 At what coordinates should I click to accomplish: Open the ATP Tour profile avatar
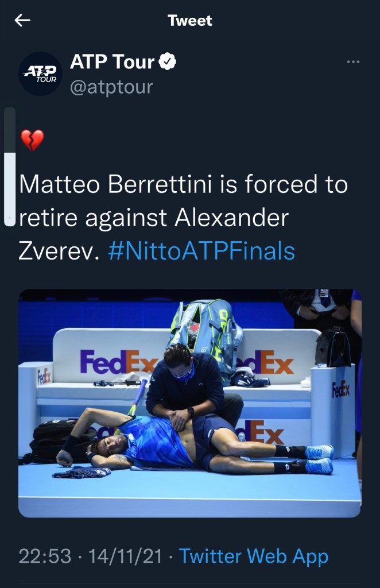(41, 73)
